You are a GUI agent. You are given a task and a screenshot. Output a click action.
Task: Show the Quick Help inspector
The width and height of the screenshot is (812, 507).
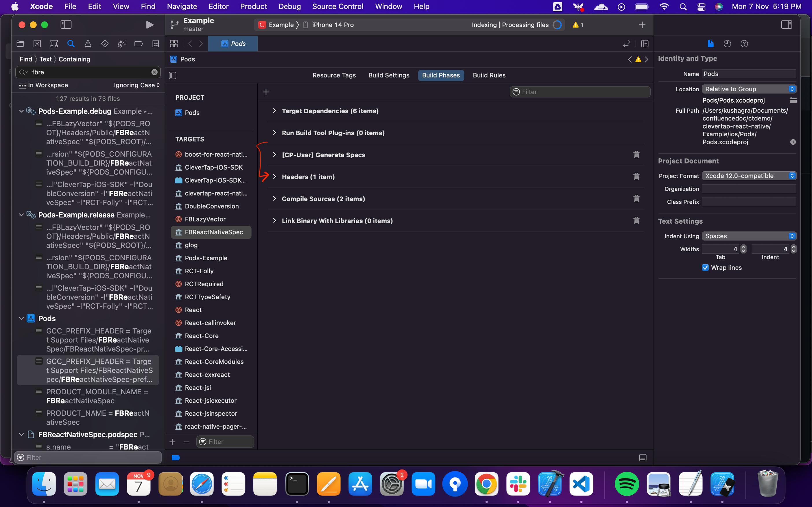coord(744,44)
